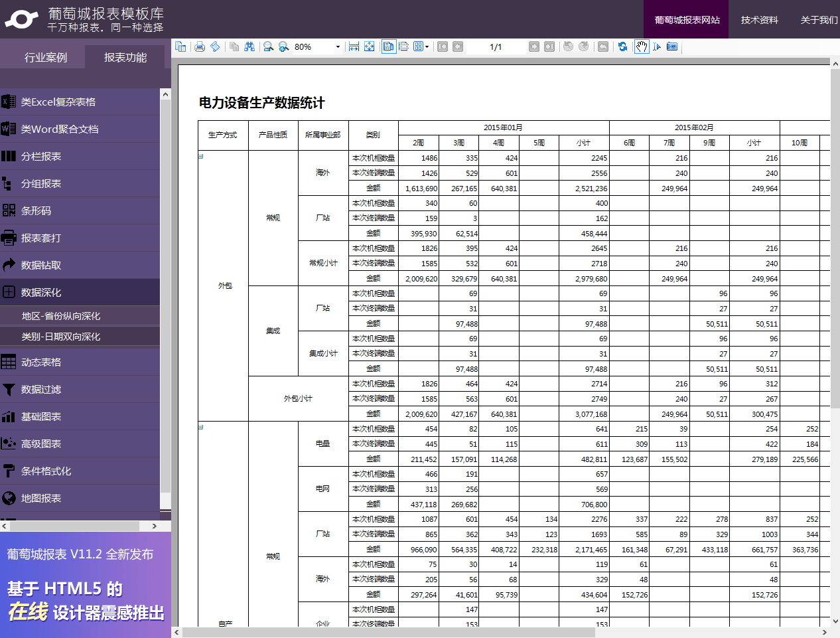Go to the last page icon
This screenshot has width=840, height=638.
(549, 46)
